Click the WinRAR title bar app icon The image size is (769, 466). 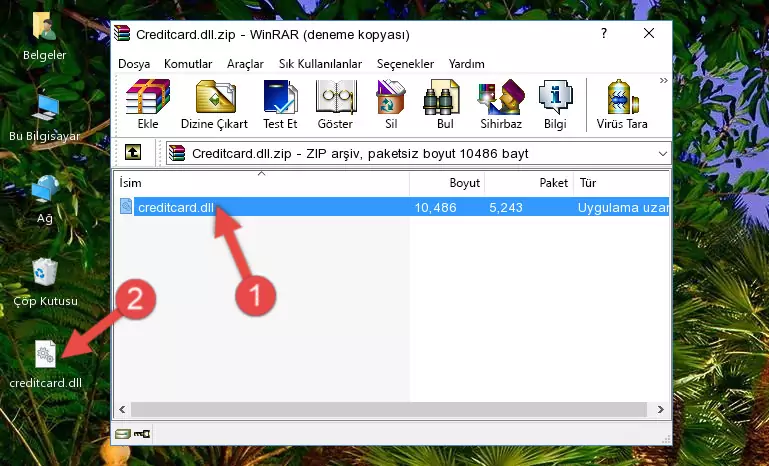click(122, 33)
